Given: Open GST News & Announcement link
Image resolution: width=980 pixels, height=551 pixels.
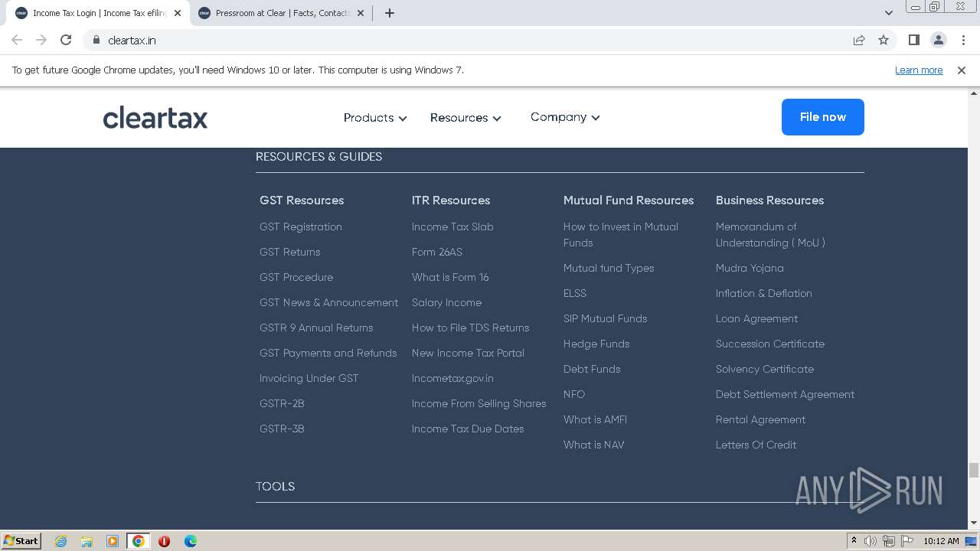Looking at the screenshot, I should (x=329, y=302).
